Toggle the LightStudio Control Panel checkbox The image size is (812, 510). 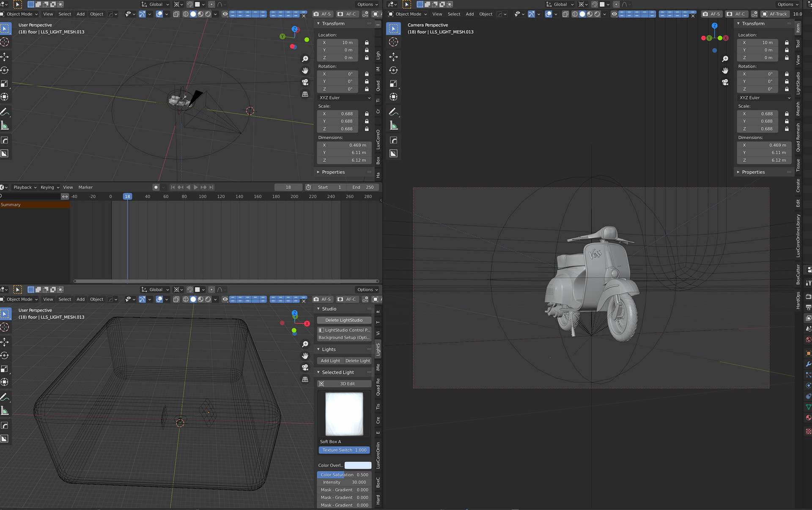(321, 330)
